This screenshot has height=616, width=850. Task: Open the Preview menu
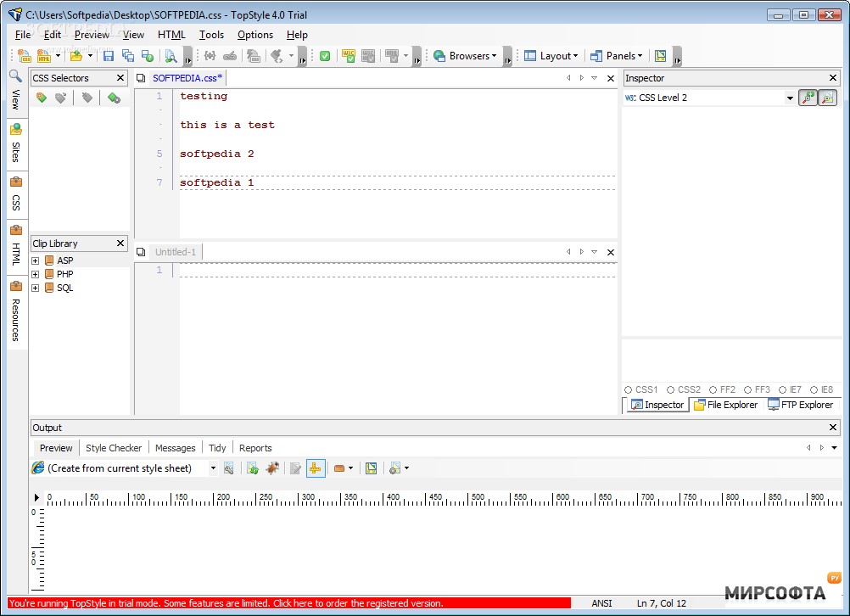click(92, 35)
